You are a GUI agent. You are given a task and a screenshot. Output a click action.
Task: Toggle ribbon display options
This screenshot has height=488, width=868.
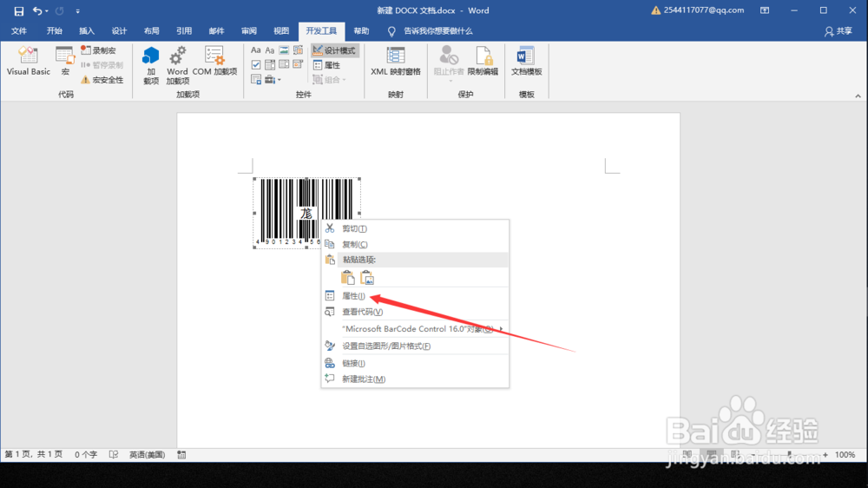(x=765, y=10)
